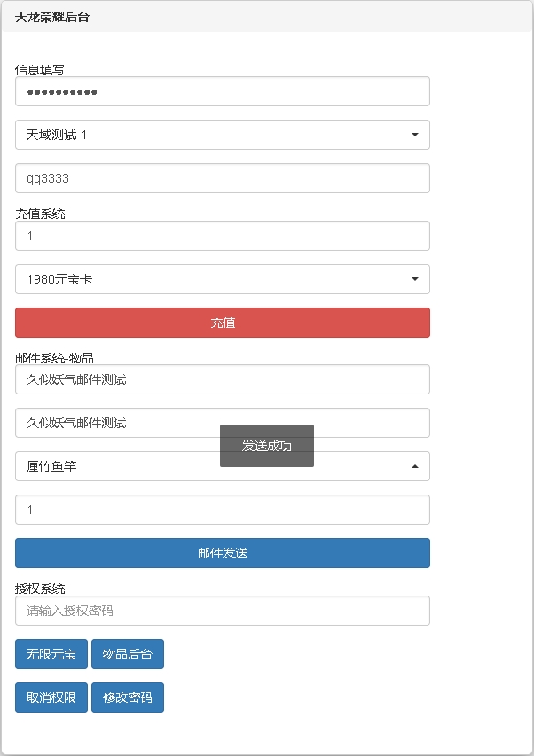Collapse the 厘竹鱼竿 item dropdown

(222, 465)
